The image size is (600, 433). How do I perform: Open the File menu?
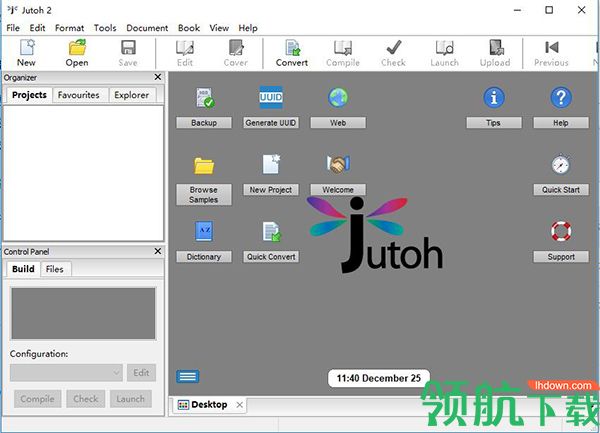point(13,28)
